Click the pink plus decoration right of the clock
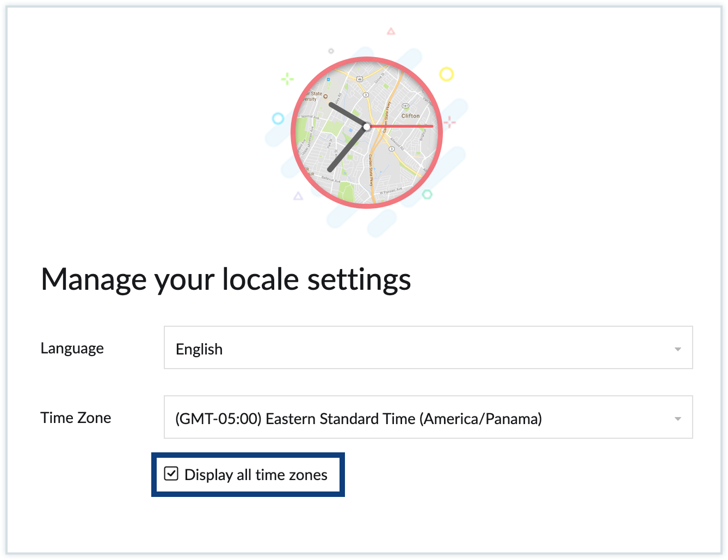728x560 pixels. (450, 121)
